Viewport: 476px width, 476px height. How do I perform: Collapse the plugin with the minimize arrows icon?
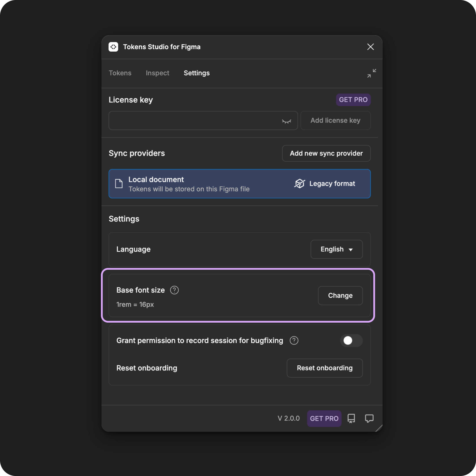[372, 73]
